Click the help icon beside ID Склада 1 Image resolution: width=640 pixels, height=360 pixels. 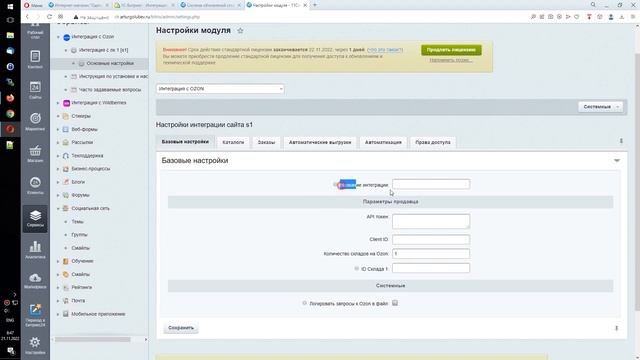[356, 268]
